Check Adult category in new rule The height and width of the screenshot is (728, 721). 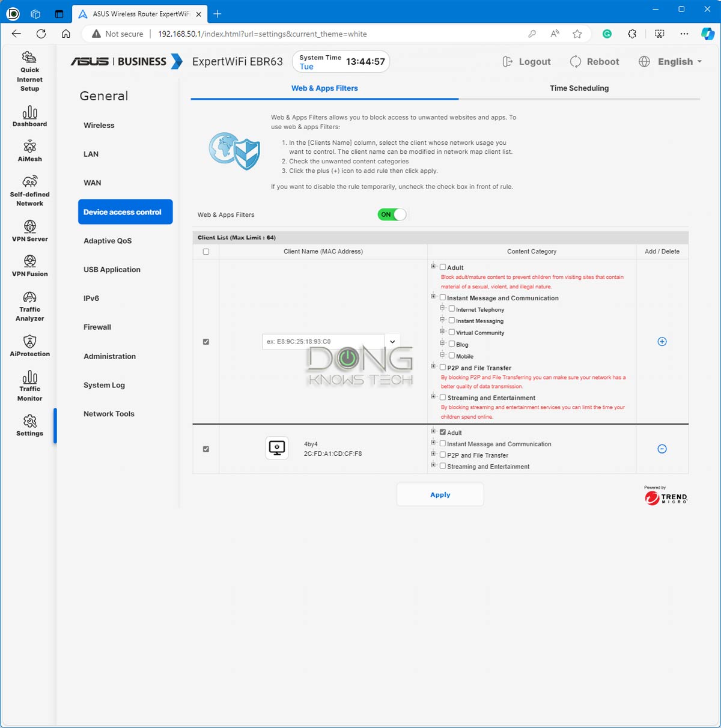pos(443,267)
